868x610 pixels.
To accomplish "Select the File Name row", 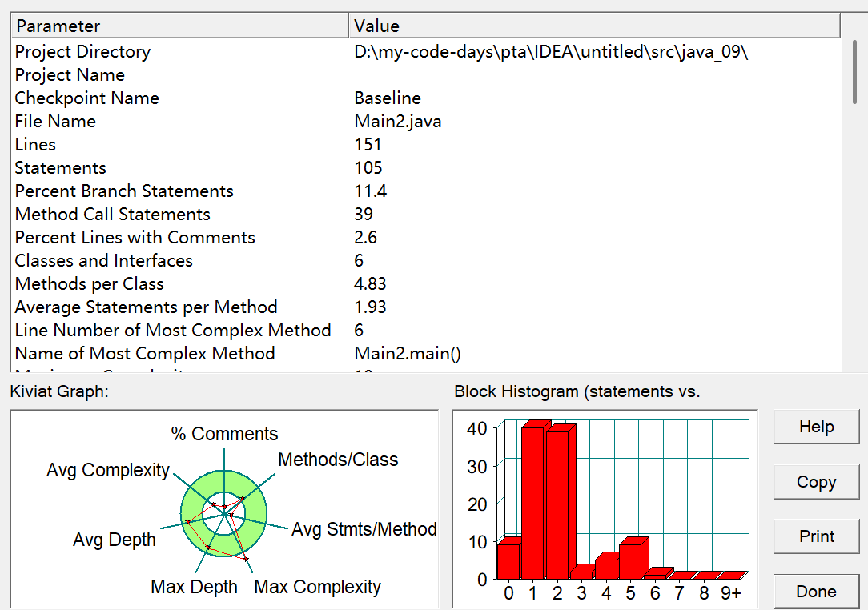I will tap(426, 121).
